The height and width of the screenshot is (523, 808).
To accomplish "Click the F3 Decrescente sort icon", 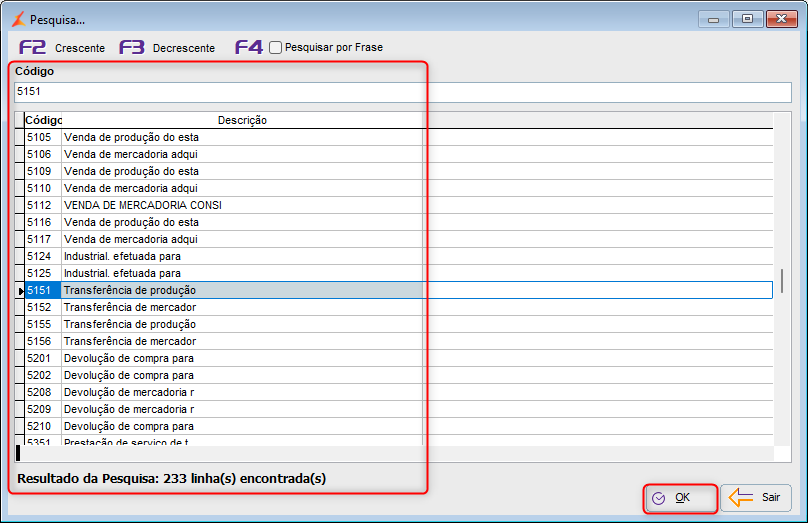I will (x=132, y=47).
